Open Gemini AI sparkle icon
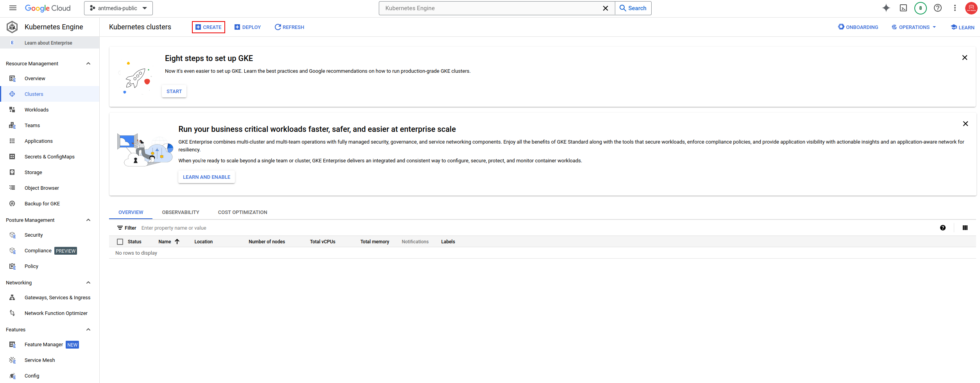The height and width of the screenshot is (383, 980). tap(886, 8)
